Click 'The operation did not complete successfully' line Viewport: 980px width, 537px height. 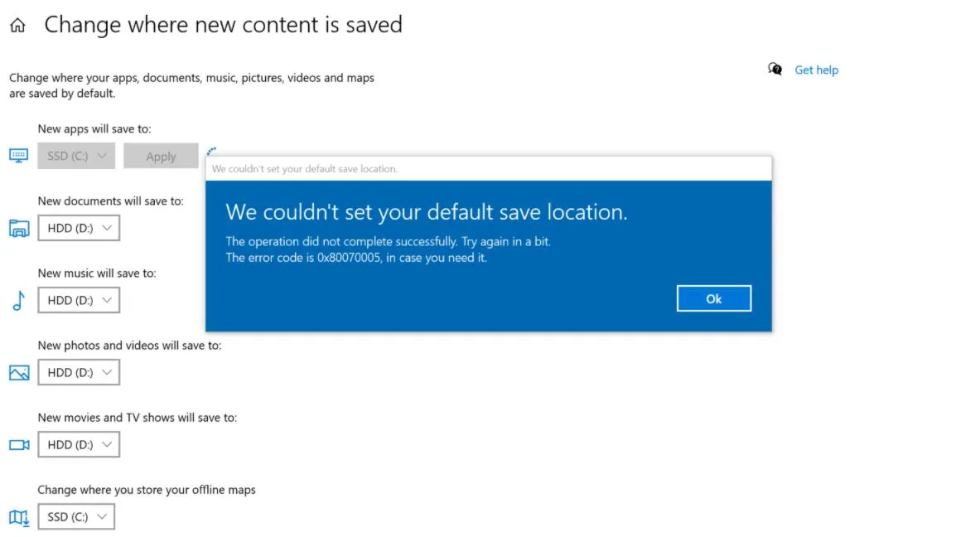pos(389,241)
